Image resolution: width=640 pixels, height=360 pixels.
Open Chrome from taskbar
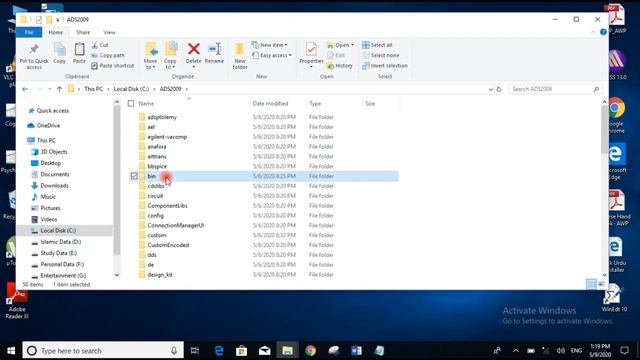[311, 351]
